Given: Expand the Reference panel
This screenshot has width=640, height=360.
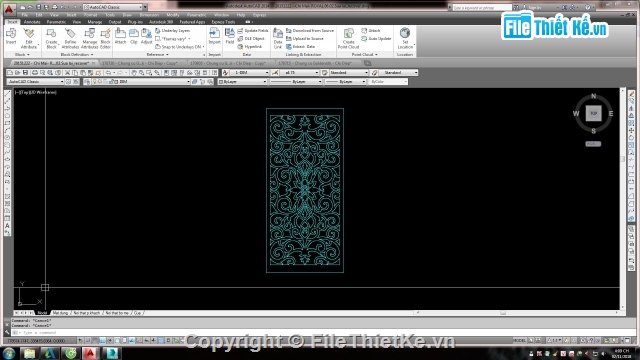Looking at the screenshot, I should tap(158, 54).
